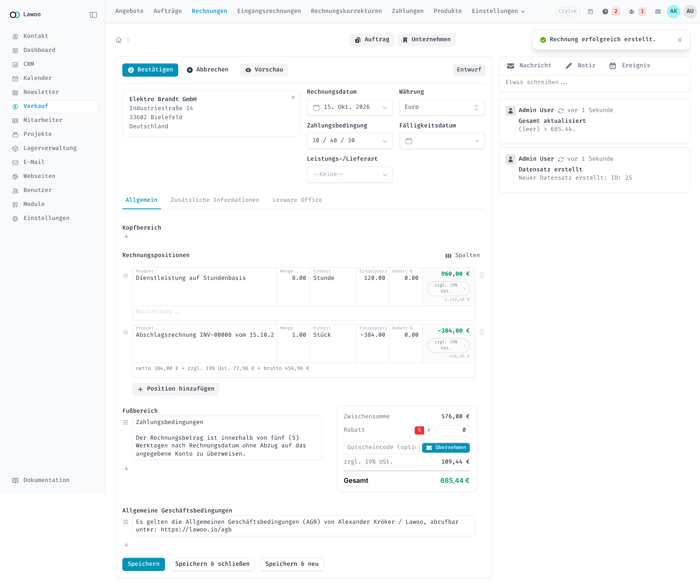
Task: Go to home breadcrumb icon
Action: pos(119,40)
